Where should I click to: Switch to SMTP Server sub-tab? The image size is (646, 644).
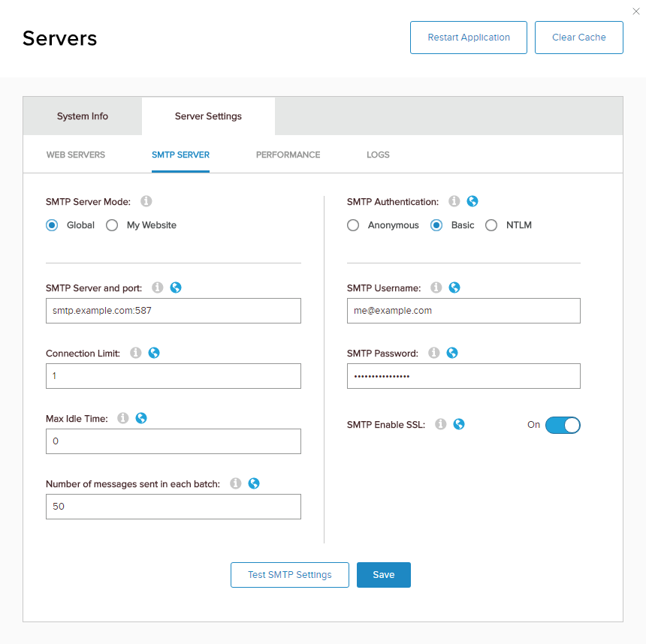pyautogui.click(x=180, y=155)
